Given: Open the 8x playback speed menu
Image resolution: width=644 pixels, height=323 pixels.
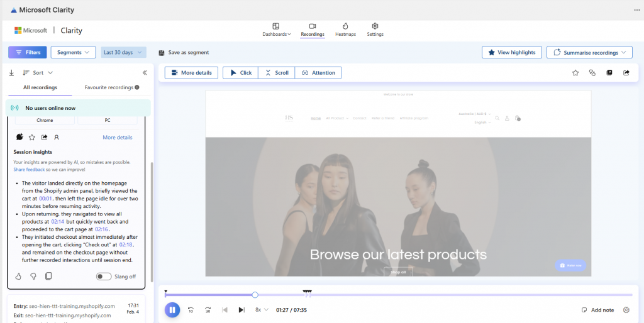Looking at the screenshot, I should pyautogui.click(x=262, y=310).
